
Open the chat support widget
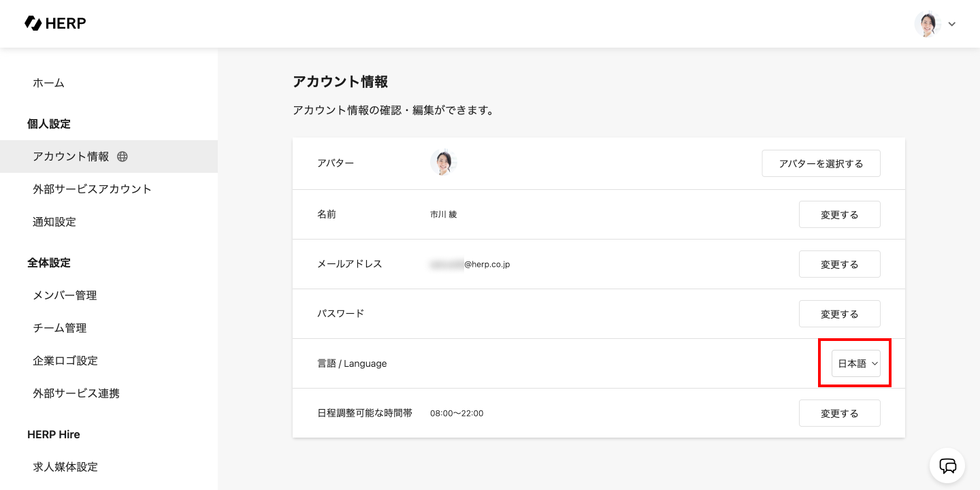(x=947, y=465)
